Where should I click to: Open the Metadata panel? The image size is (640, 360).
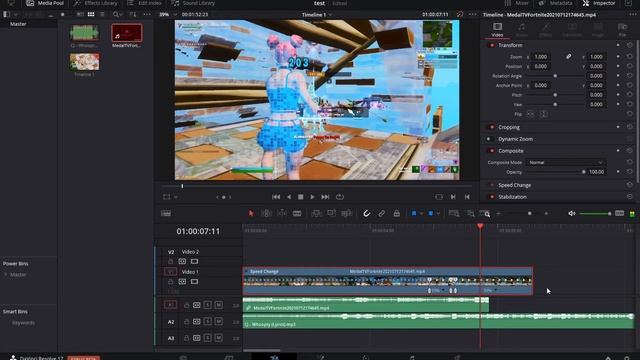555,3
